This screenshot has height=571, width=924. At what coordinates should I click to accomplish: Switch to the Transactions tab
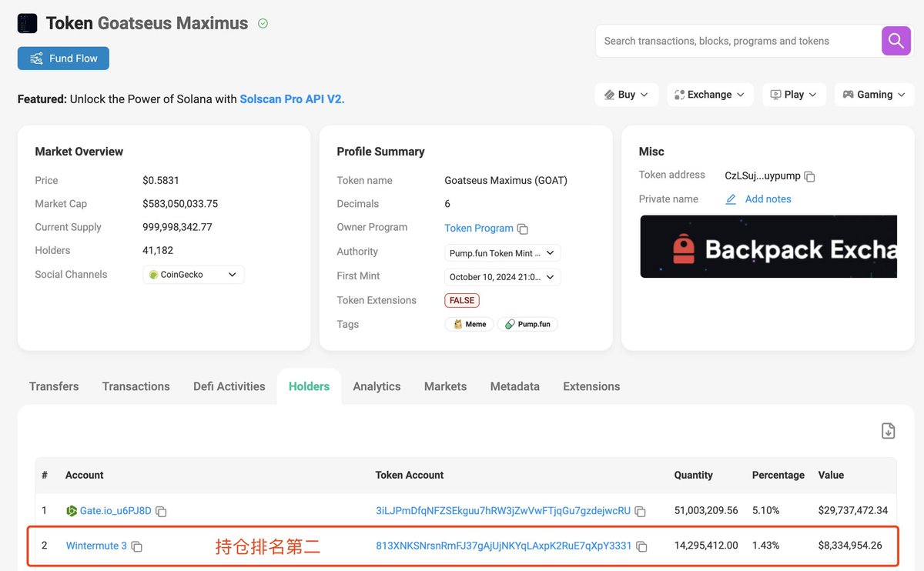(x=136, y=386)
